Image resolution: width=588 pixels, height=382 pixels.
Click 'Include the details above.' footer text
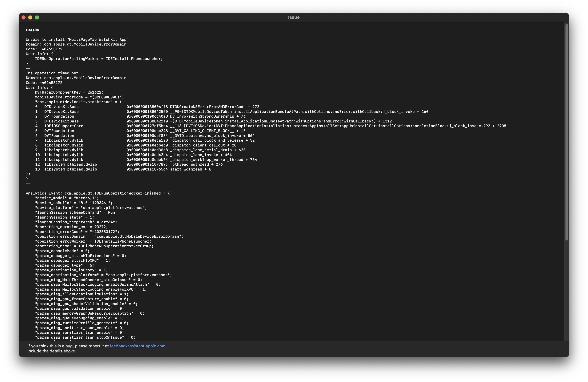(x=52, y=351)
